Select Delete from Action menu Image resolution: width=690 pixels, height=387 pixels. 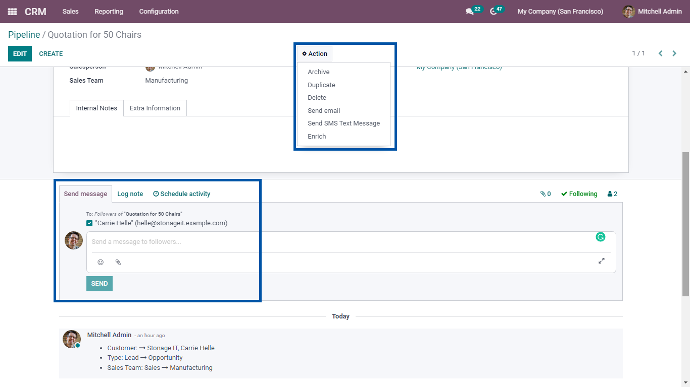(x=317, y=97)
